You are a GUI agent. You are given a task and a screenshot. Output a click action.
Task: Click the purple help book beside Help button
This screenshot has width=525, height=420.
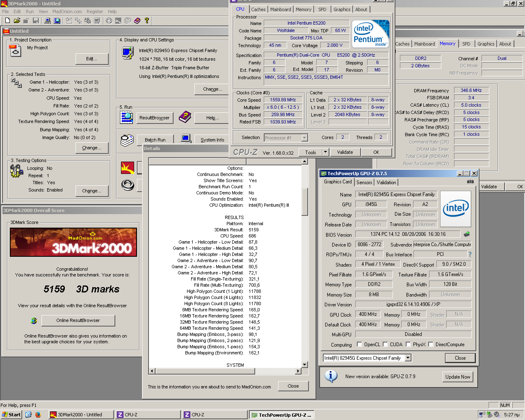[185, 117]
